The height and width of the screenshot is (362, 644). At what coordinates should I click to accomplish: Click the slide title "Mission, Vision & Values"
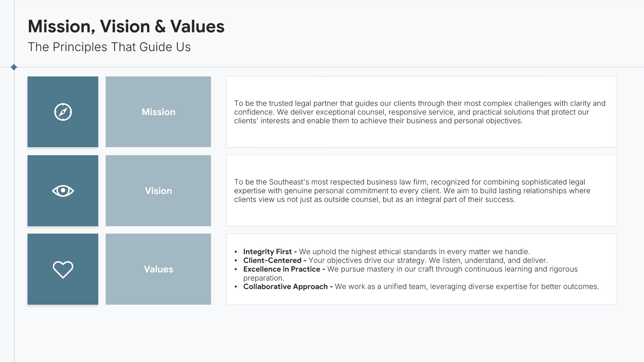click(126, 26)
